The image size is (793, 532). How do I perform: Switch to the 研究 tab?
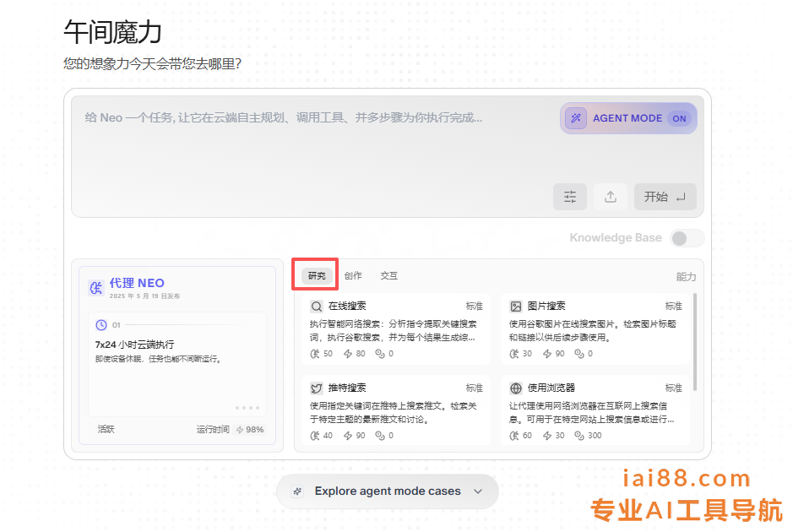tap(317, 276)
